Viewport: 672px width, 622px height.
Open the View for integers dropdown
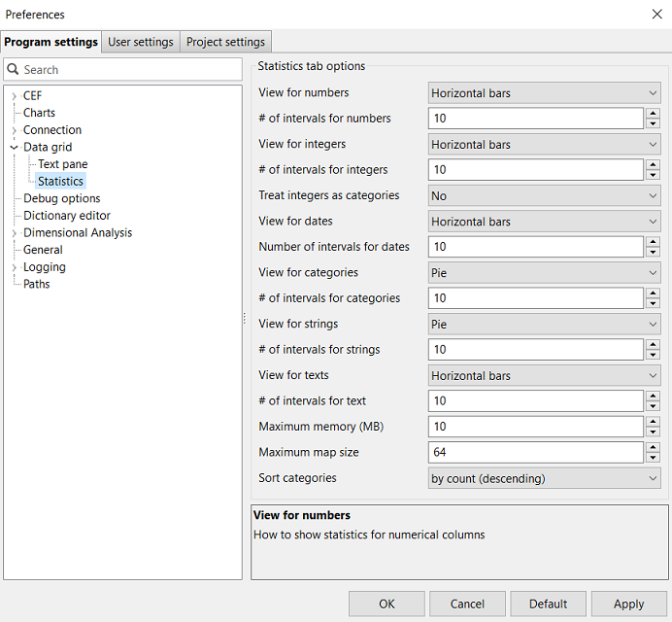(x=544, y=145)
